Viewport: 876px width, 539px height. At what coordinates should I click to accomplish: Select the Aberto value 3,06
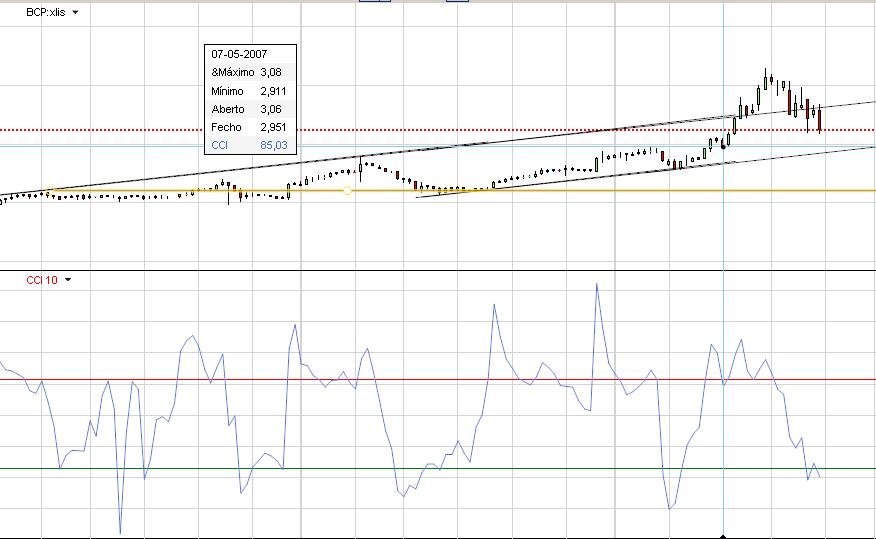click(271, 109)
